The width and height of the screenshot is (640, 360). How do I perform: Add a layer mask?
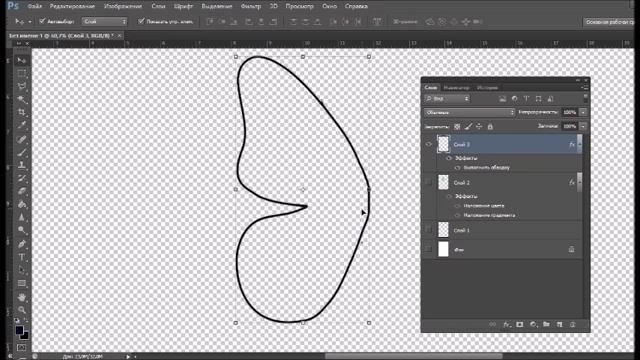[x=520, y=324]
